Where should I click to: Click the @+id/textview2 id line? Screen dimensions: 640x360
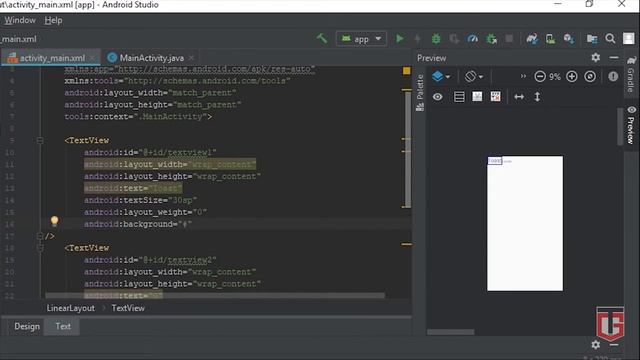pos(150,260)
